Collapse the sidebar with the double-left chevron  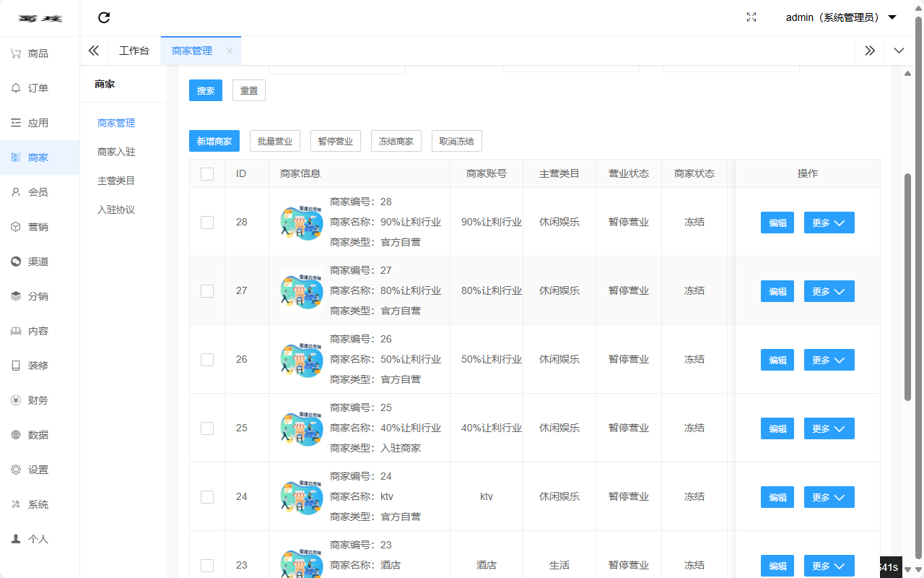pyautogui.click(x=93, y=51)
